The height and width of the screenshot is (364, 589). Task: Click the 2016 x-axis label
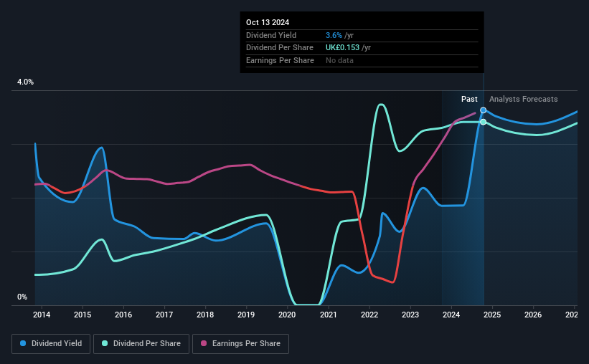click(x=123, y=315)
